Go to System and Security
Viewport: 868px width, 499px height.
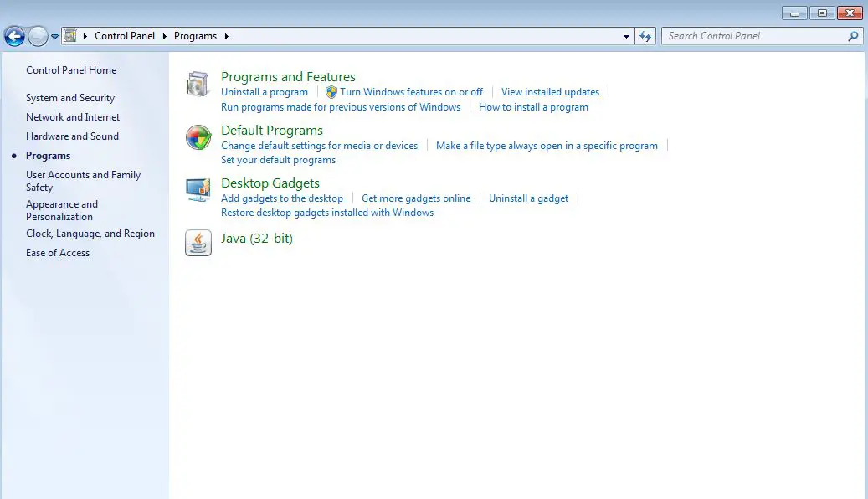point(70,98)
